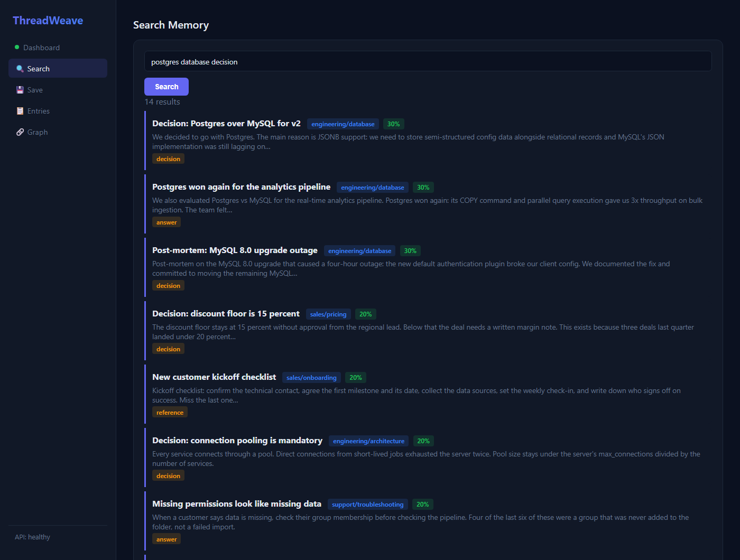Go to Save in sidebar
This screenshot has height=560, width=740.
point(58,90)
